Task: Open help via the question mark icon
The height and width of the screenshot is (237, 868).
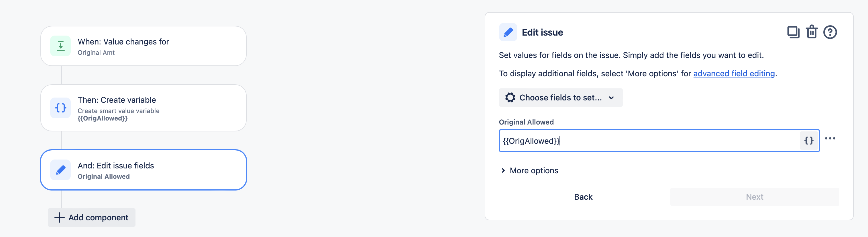Action: [x=830, y=32]
